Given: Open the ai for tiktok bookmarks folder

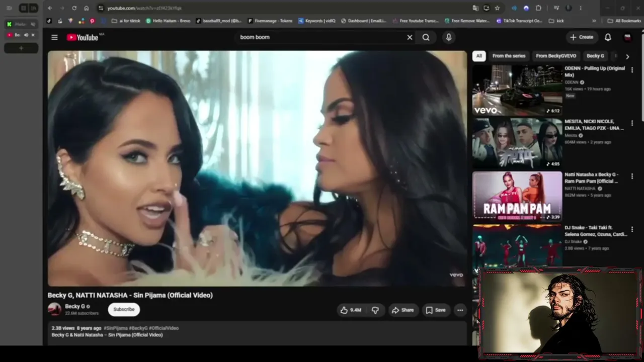Looking at the screenshot, I should point(126,21).
